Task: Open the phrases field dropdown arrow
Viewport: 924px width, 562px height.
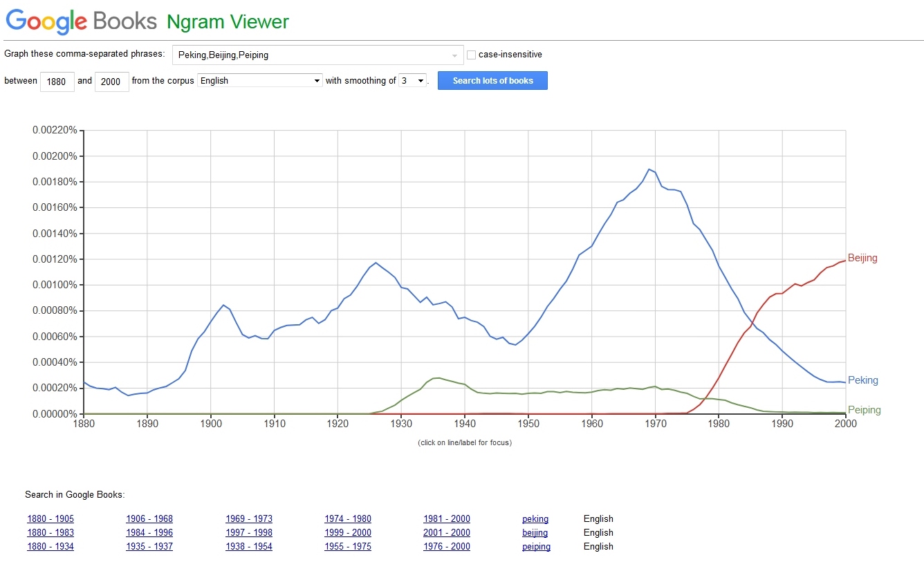Action: [454, 55]
